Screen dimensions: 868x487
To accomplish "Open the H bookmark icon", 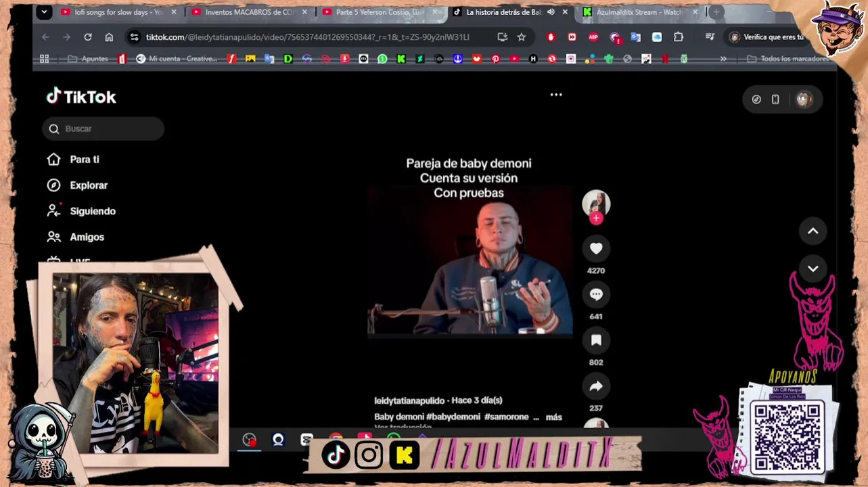I will click(x=533, y=59).
